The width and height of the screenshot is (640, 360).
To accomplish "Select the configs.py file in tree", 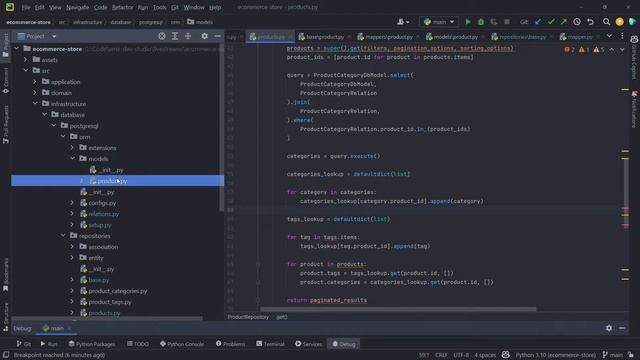I will (x=102, y=203).
